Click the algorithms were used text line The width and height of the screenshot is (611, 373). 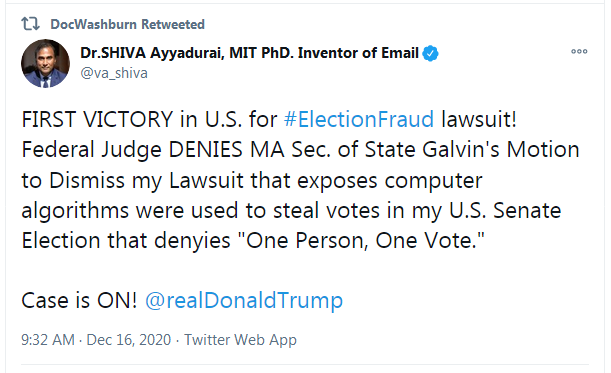[x=291, y=211]
